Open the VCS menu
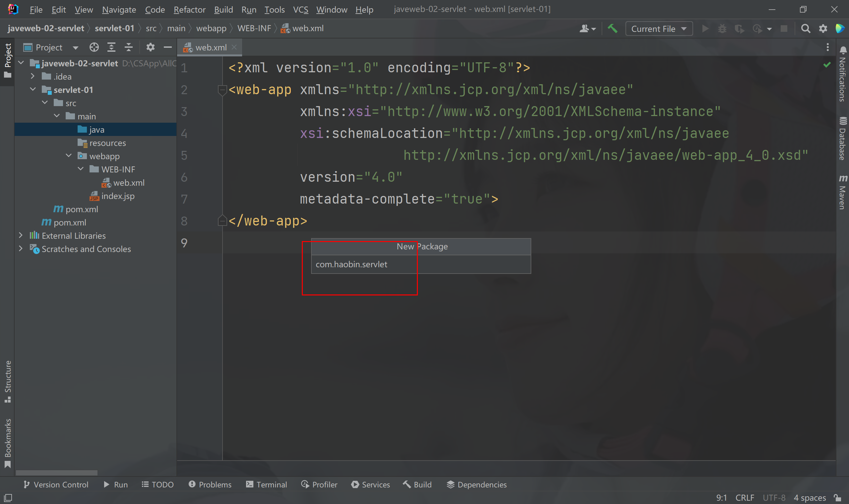This screenshot has width=849, height=504. pyautogui.click(x=300, y=10)
